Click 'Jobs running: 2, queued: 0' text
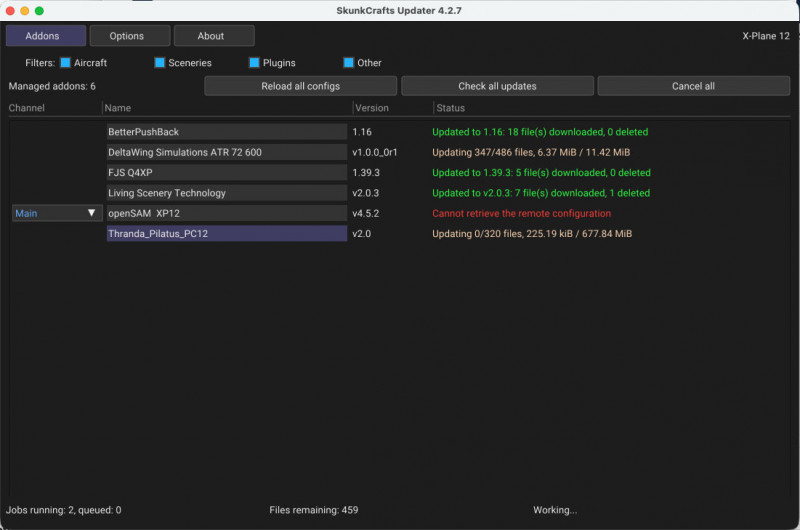This screenshot has height=530, width=800. pyautogui.click(x=64, y=510)
